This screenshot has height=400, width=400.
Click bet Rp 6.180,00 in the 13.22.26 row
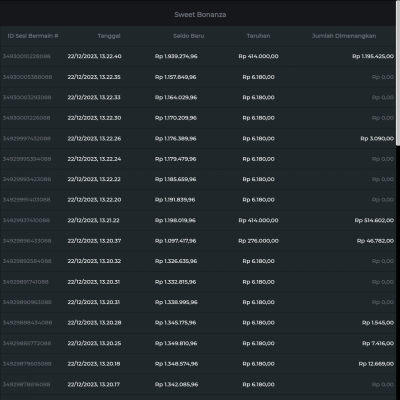pyautogui.click(x=259, y=138)
